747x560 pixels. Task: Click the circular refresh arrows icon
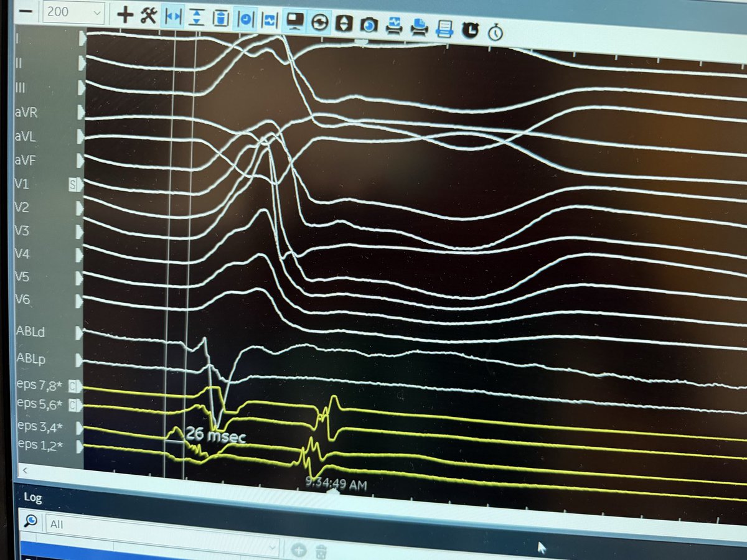coord(319,22)
